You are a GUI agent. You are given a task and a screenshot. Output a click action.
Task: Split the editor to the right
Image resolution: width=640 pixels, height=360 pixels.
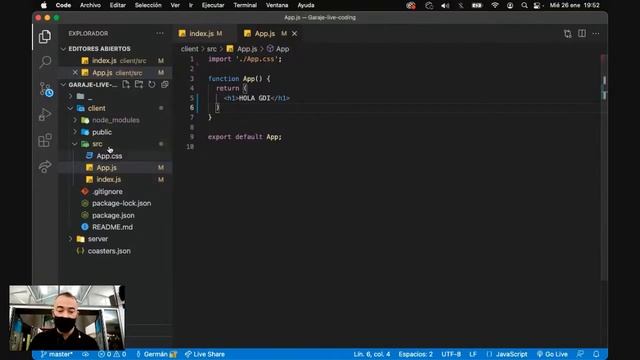[x=582, y=33]
